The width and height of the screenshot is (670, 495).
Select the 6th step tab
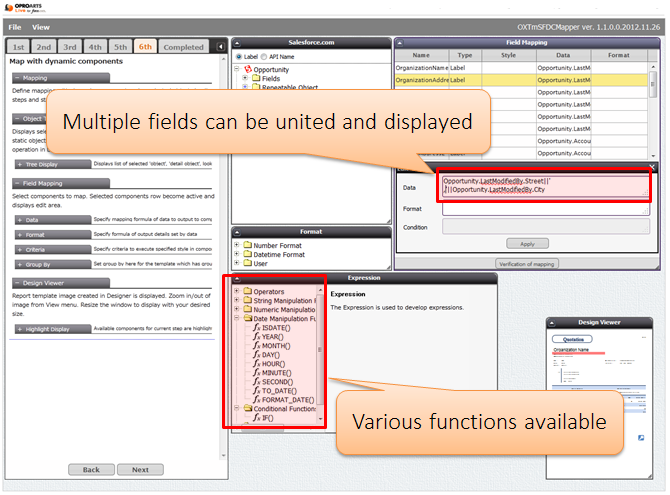coord(145,47)
